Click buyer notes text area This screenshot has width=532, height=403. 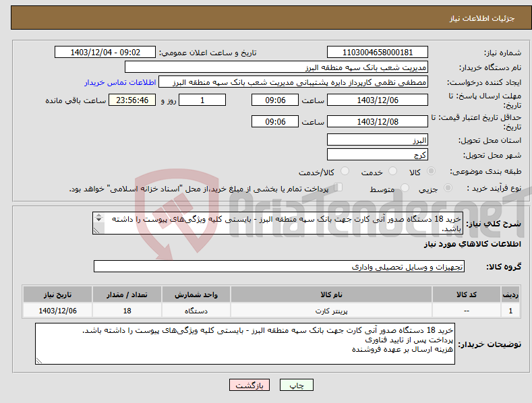245,344
